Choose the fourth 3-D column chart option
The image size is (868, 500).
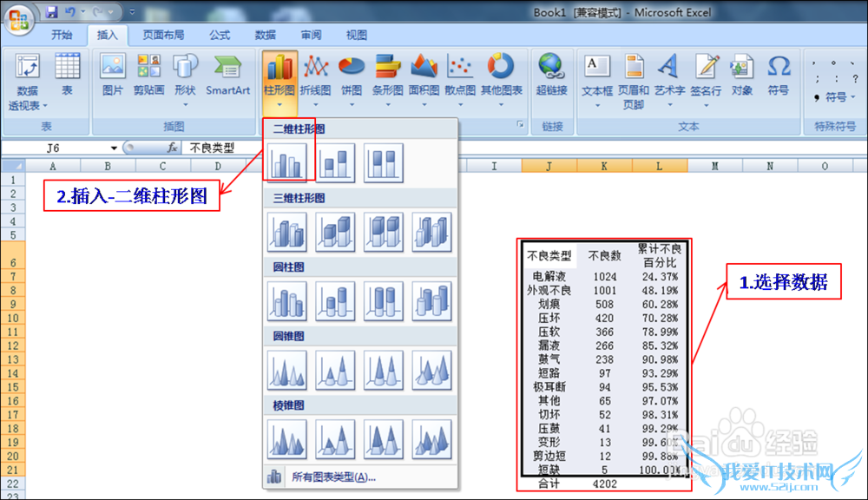[x=431, y=232]
